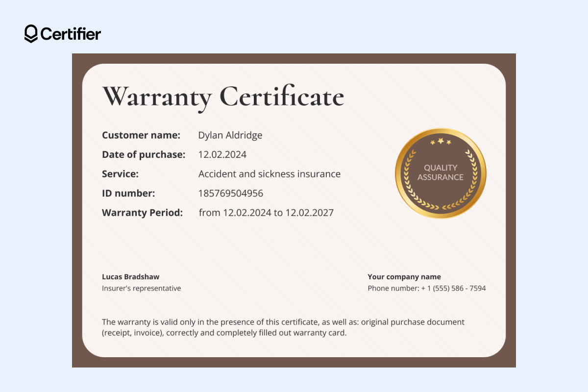Click the golden badge's outer ring
The image size is (588, 392).
tap(440, 130)
